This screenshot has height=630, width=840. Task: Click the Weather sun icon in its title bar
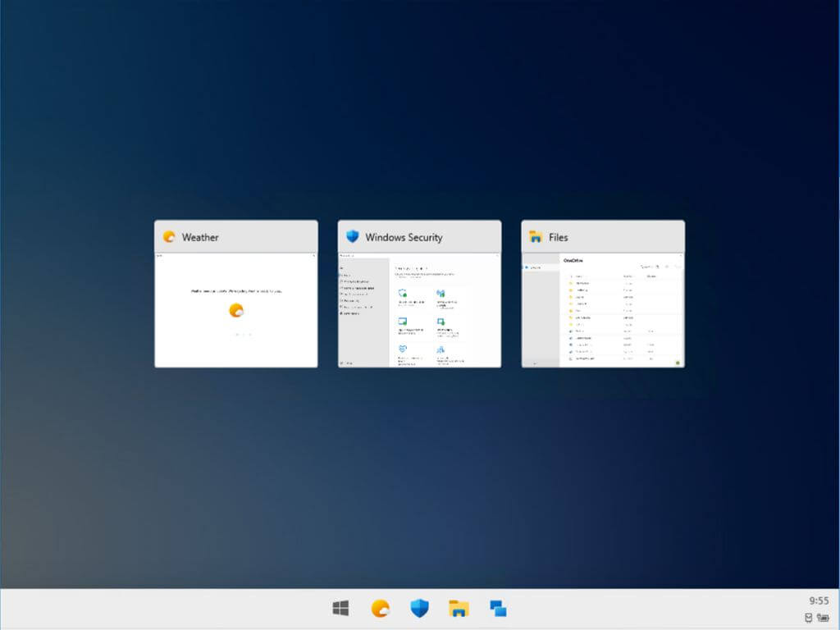169,237
